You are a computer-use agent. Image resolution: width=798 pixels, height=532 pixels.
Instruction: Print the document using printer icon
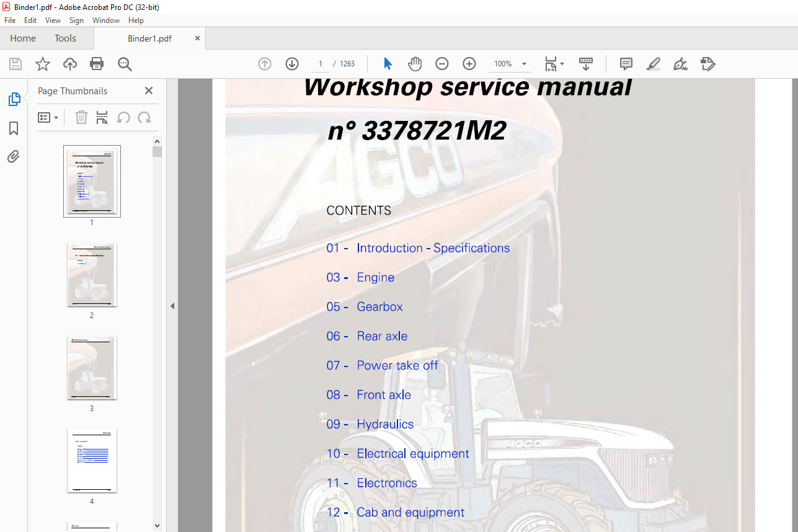click(x=97, y=64)
